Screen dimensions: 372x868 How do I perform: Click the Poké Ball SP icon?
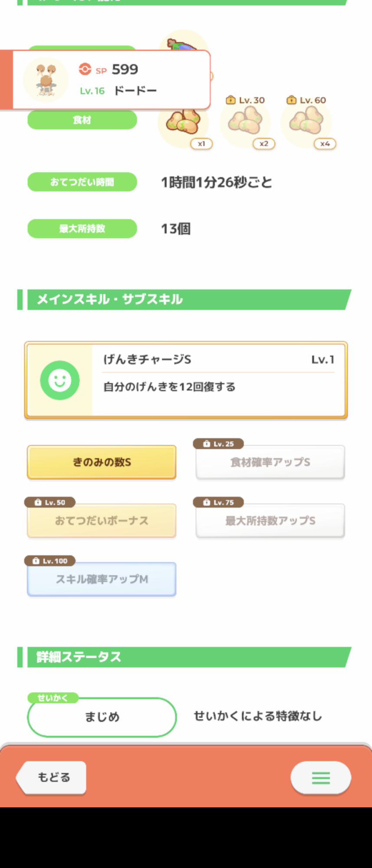pyautogui.click(x=85, y=69)
